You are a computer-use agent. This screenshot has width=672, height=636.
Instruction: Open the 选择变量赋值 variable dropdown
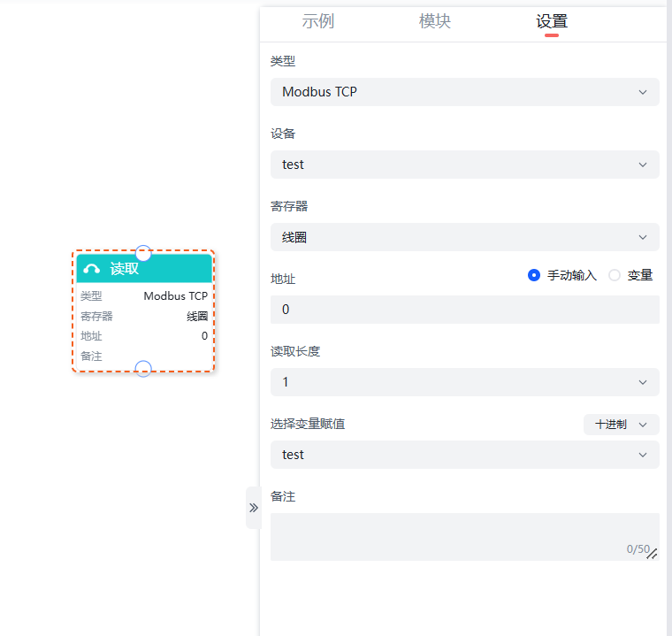click(464, 455)
